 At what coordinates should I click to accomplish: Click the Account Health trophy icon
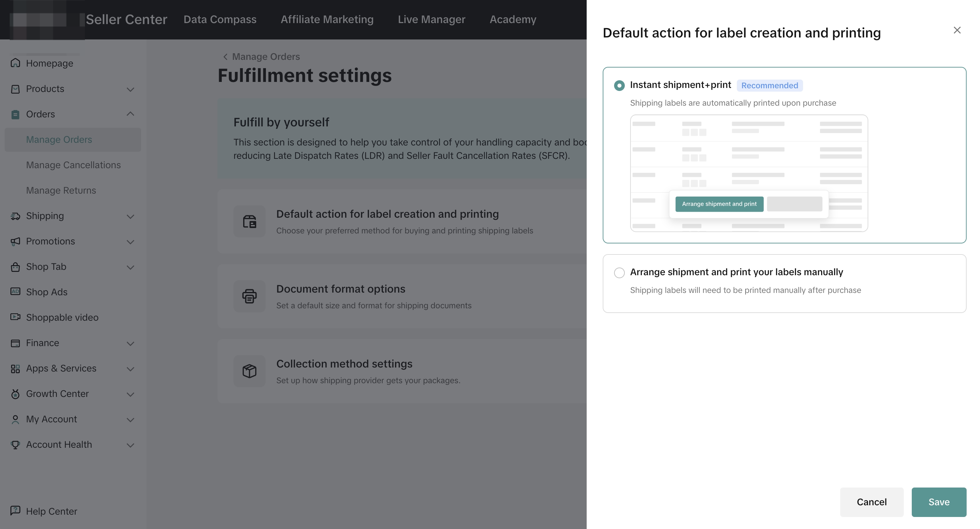point(15,444)
